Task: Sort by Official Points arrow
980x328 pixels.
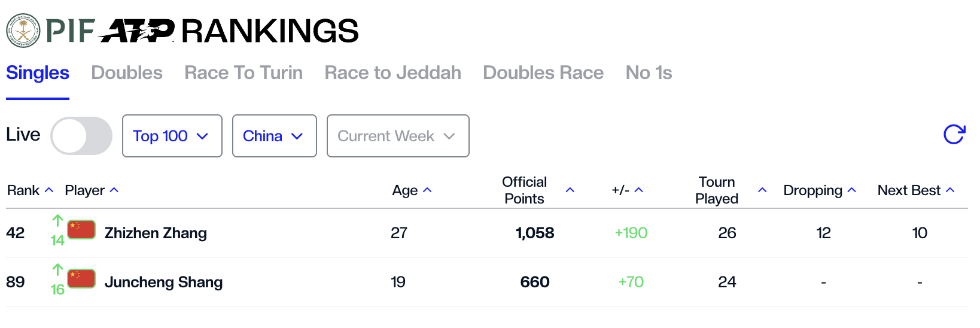Action: (570, 190)
